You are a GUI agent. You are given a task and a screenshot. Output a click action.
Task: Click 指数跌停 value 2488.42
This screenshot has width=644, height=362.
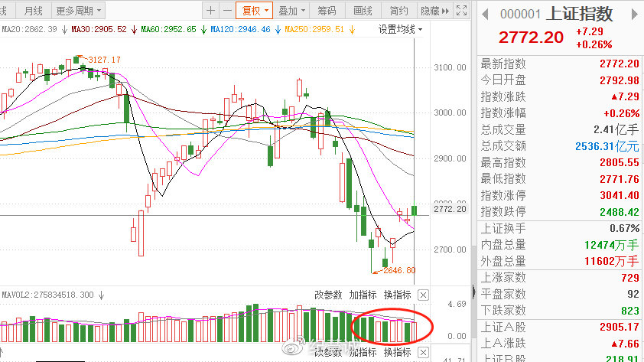coord(620,212)
